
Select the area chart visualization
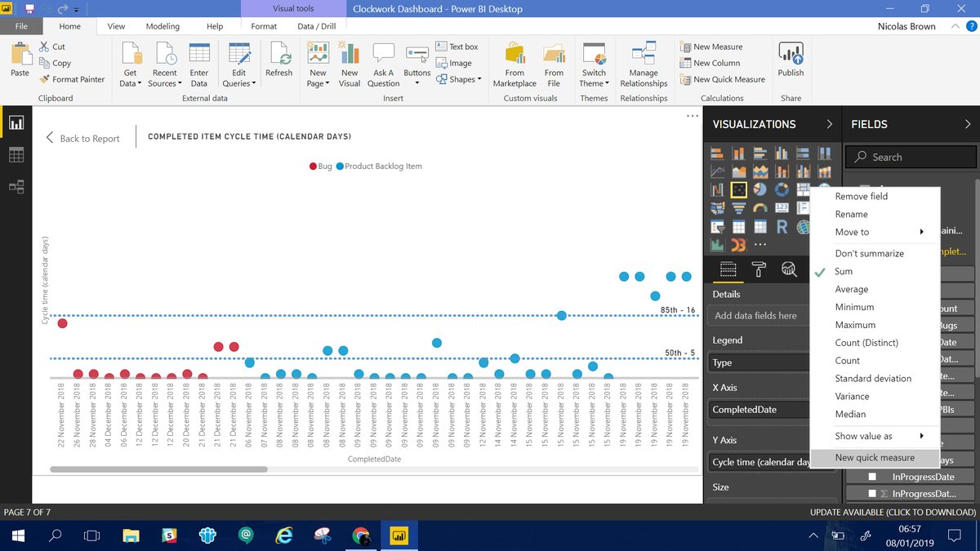point(739,171)
